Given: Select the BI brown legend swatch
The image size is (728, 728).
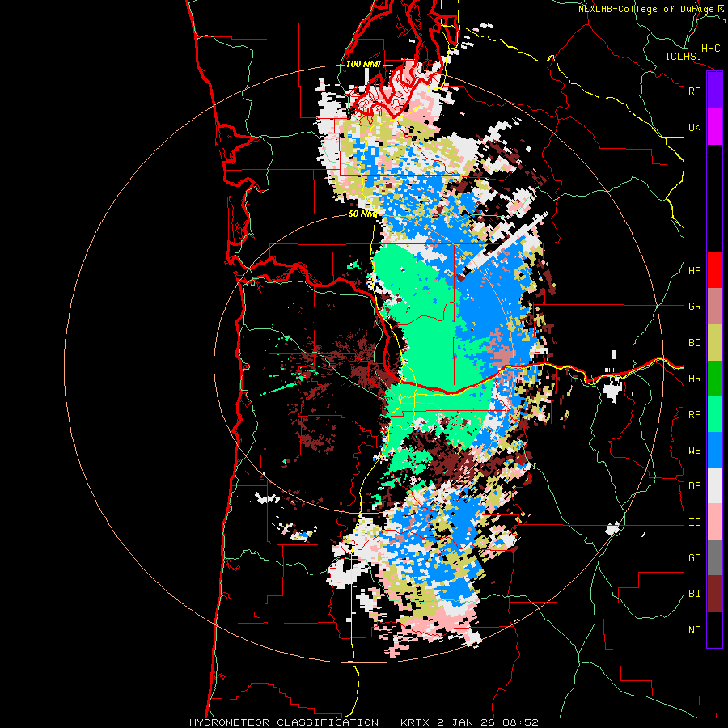Looking at the screenshot, I should tap(714, 594).
